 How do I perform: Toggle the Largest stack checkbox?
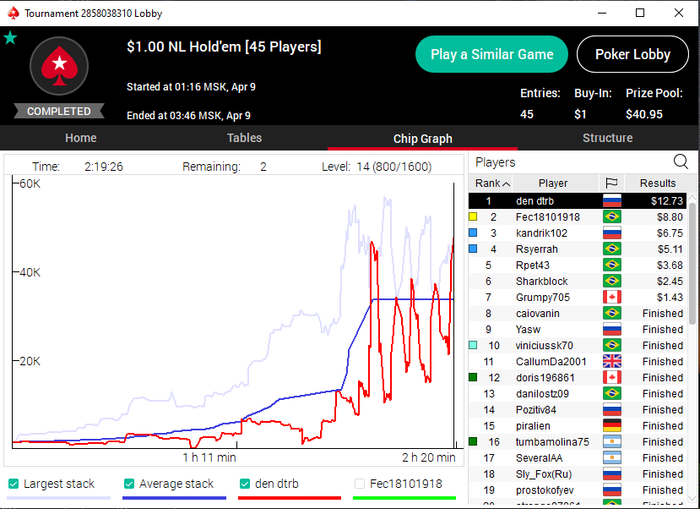tap(13, 484)
